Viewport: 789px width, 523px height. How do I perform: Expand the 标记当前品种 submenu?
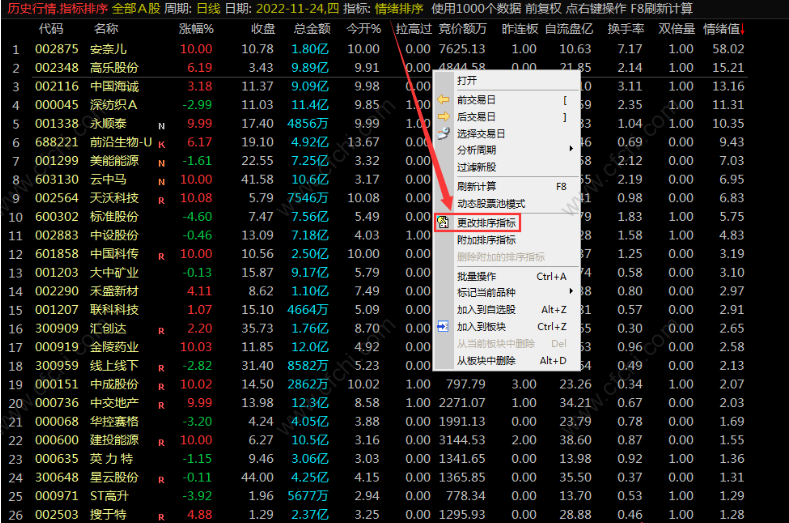(507, 292)
